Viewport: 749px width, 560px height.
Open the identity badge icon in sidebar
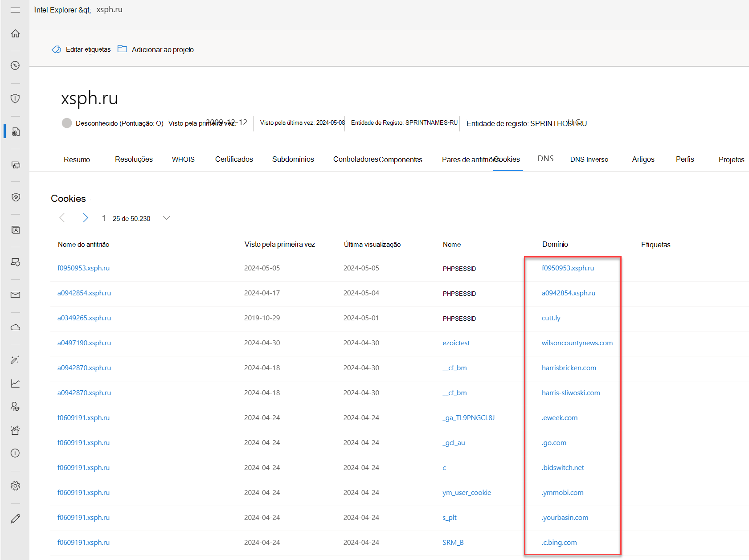(x=15, y=230)
